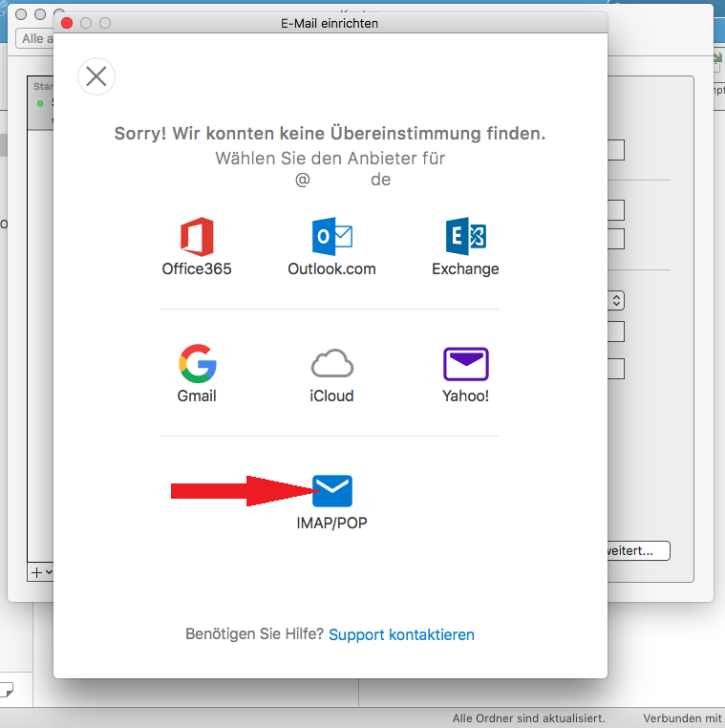Pick the Exchange account icon

465,237
